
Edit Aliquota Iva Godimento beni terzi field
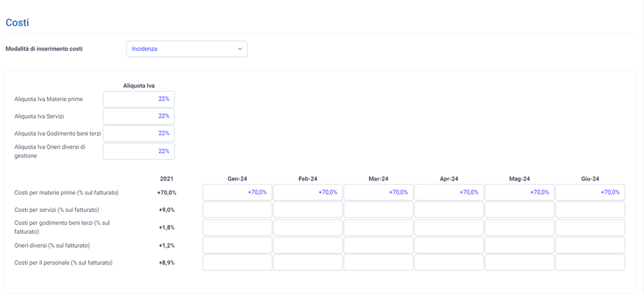[x=139, y=133]
